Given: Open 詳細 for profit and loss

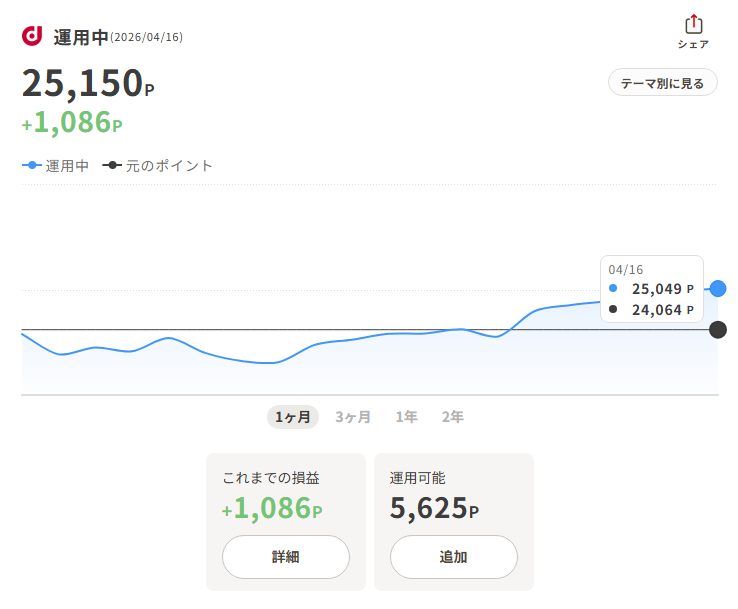Looking at the screenshot, I should point(285,557).
